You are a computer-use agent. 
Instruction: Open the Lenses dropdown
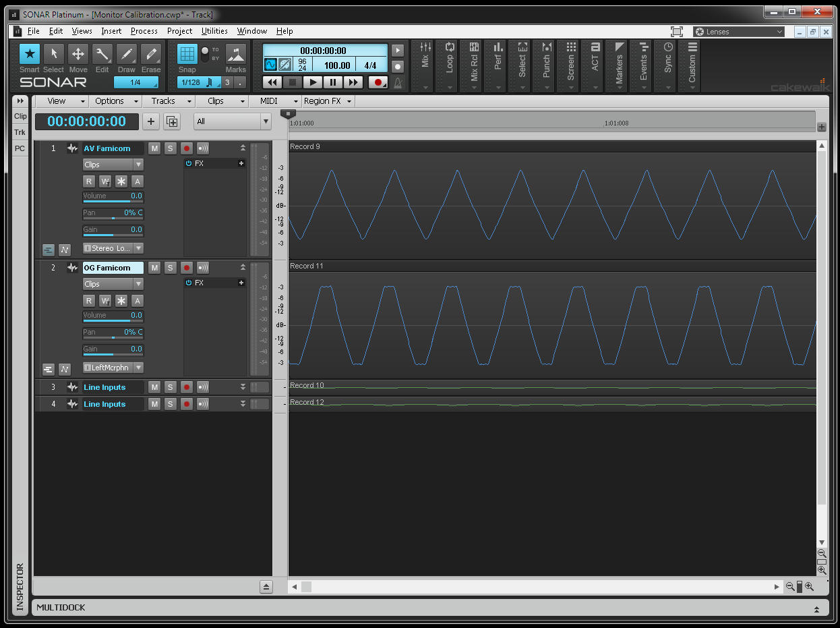739,32
